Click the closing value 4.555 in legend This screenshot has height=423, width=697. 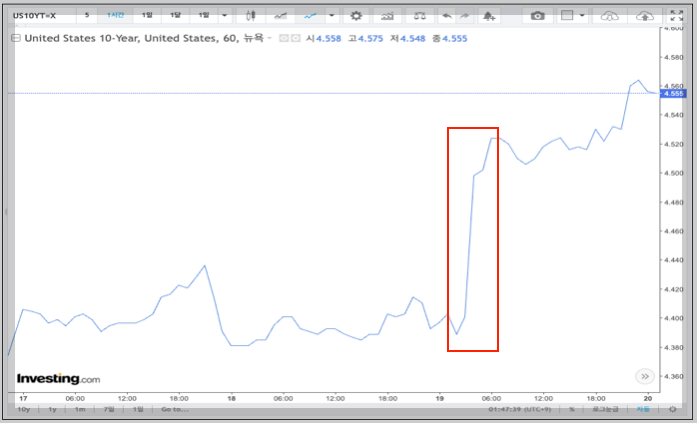pos(454,39)
